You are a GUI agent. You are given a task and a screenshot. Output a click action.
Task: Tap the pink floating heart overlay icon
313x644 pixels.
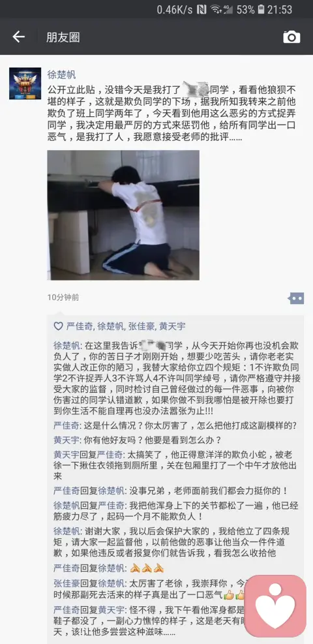(x=275, y=606)
